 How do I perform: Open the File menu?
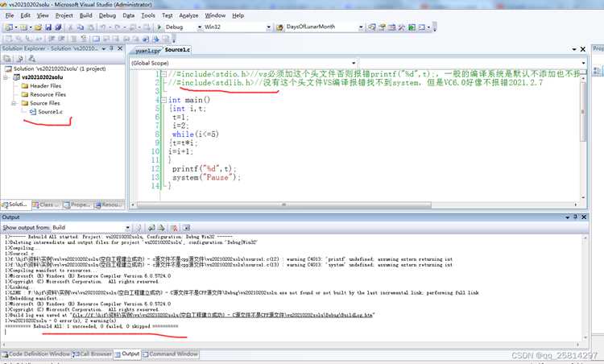10,15
